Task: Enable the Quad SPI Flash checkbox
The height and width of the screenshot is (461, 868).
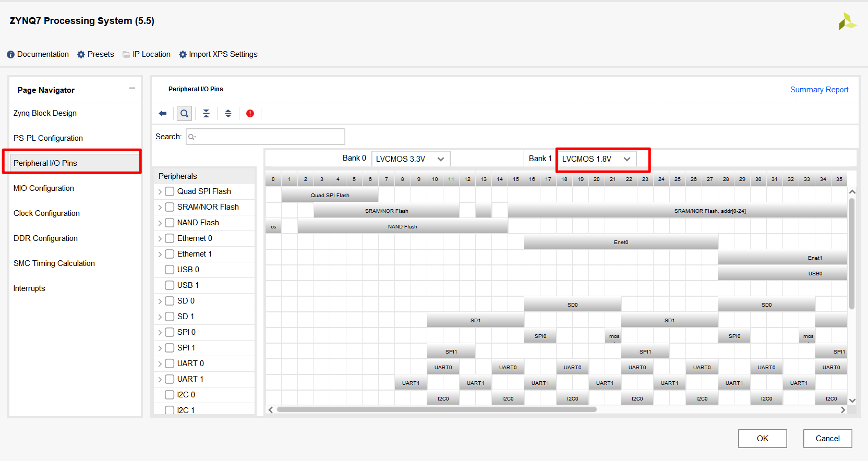Action: (x=170, y=191)
